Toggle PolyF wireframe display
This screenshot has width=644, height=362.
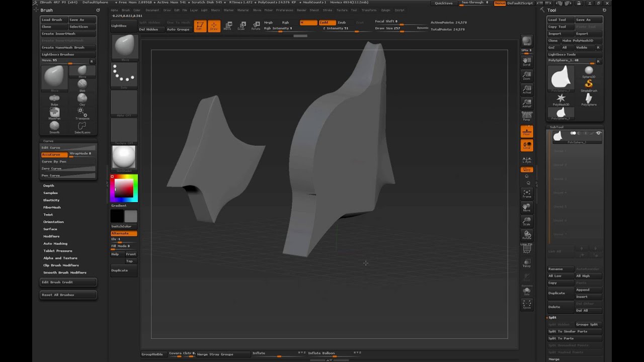click(x=527, y=249)
